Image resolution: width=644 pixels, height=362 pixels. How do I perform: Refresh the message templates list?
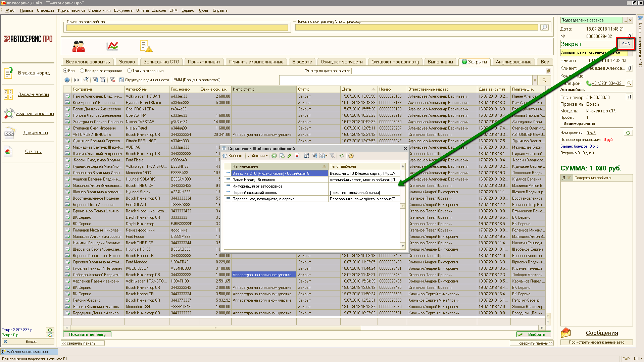coord(342,156)
